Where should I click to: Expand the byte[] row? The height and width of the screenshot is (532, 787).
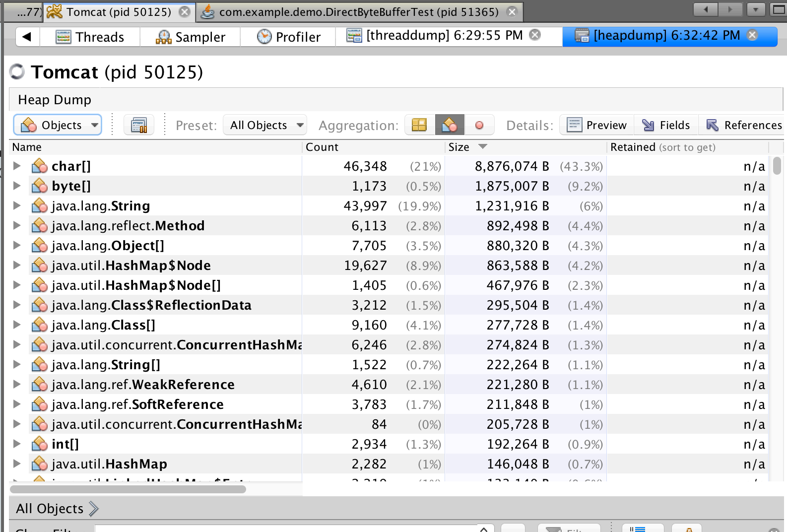coord(17,186)
